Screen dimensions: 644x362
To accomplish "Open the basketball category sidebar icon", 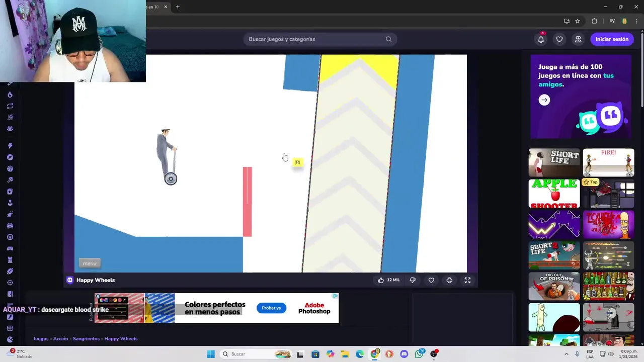I will point(10,169).
